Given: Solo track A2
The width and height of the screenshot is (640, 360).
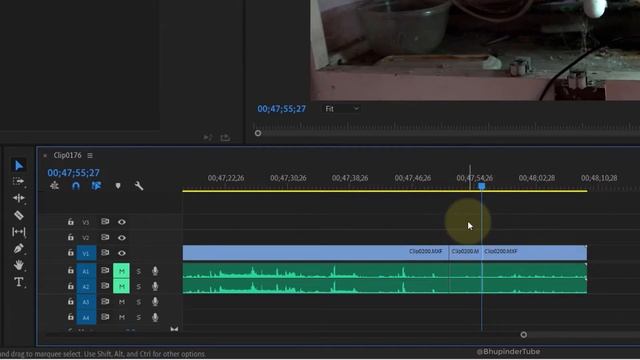Looking at the screenshot, I should [139, 287].
